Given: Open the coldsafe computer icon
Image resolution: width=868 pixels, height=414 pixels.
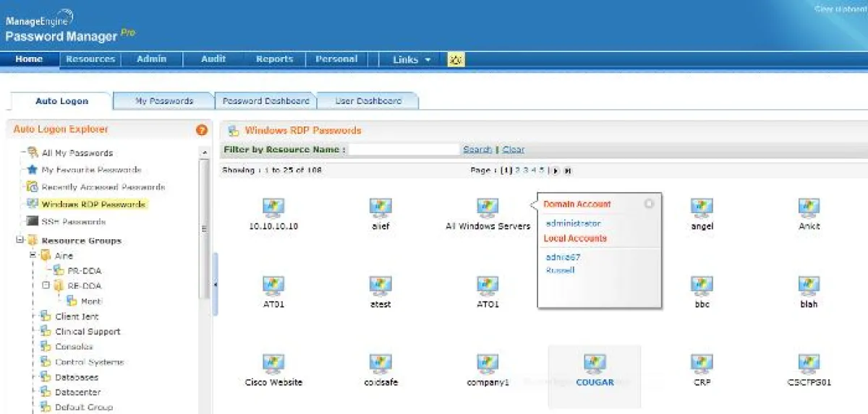Looking at the screenshot, I should 380,364.
